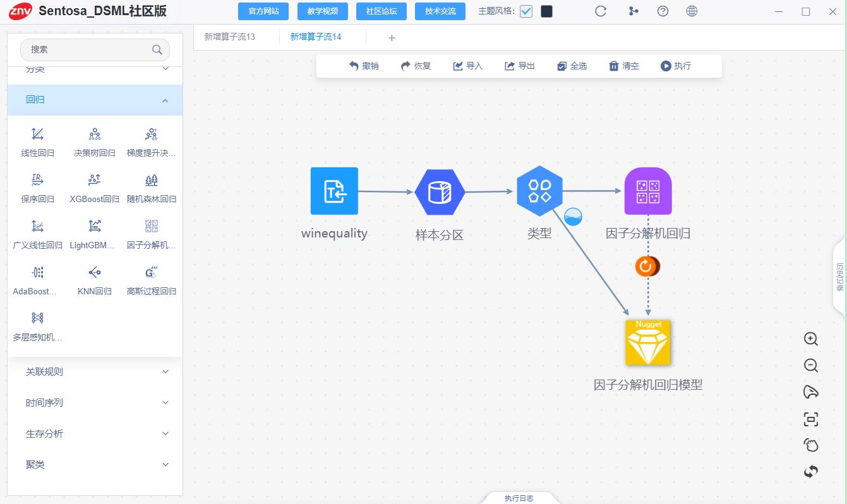Viewport: 847px width, 504px height.
Task: Click the 随机森林回归 operator icon
Action: pyautogui.click(x=152, y=180)
